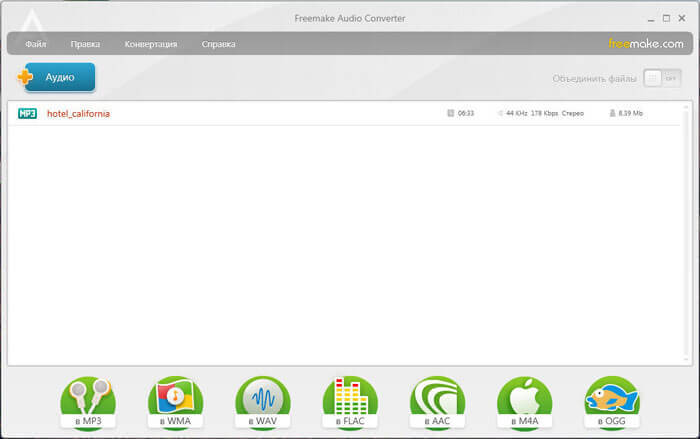The height and width of the screenshot is (439, 700).
Task: Toggle the join files OFF switch
Action: pos(662,78)
